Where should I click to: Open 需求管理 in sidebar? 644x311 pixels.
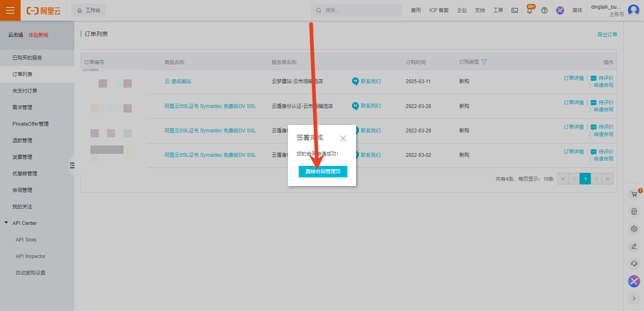[x=37, y=108]
